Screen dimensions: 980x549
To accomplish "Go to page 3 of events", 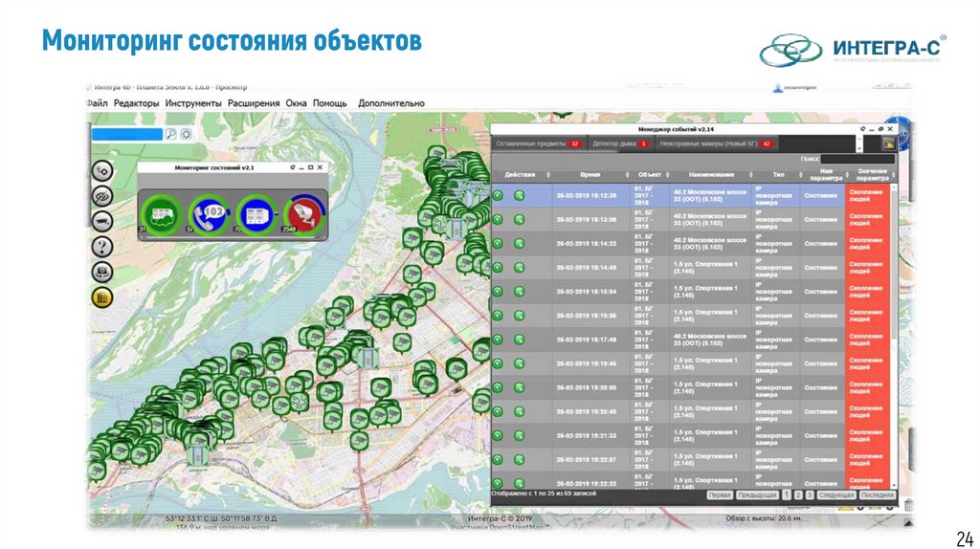I will [x=810, y=494].
